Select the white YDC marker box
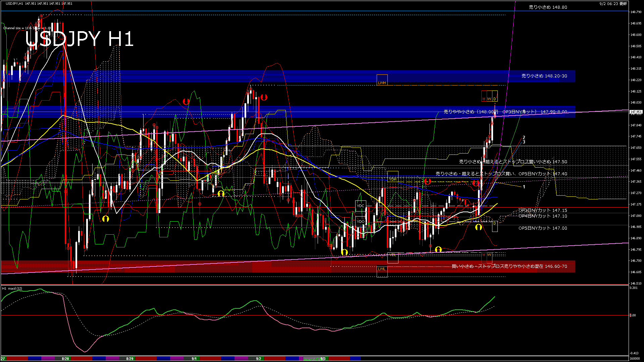Viewport: 644px width, 362px height. click(361, 206)
